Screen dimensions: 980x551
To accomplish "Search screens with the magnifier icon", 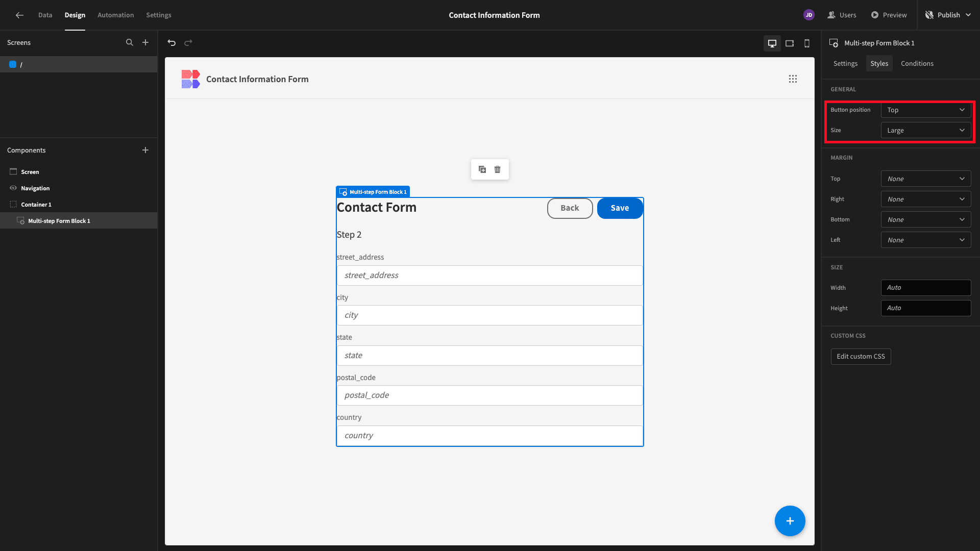I will click(x=130, y=43).
